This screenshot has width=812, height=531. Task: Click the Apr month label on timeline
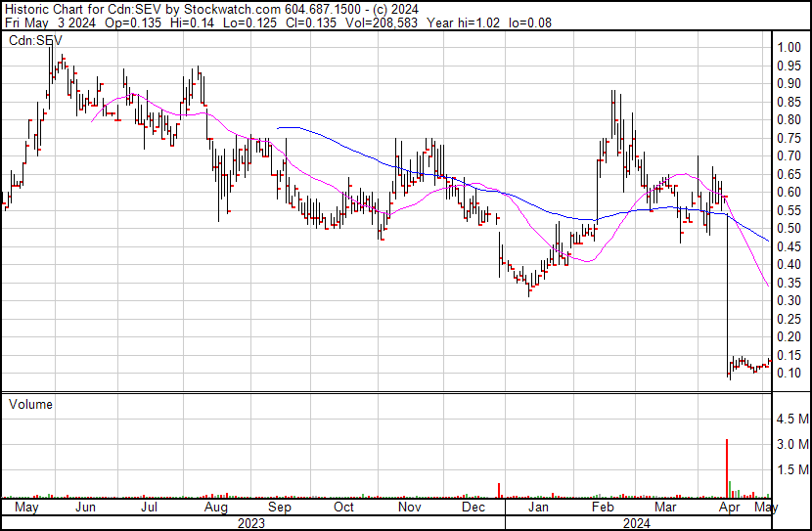click(x=729, y=508)
